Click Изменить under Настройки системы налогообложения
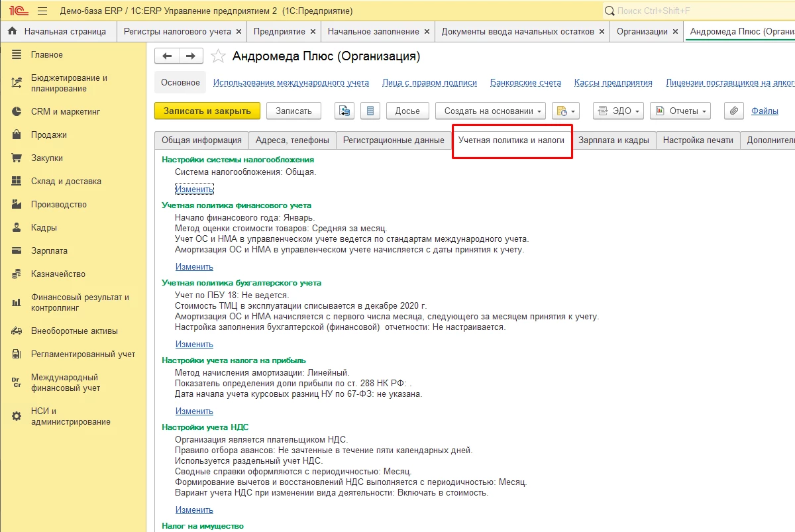 point(194,189)
